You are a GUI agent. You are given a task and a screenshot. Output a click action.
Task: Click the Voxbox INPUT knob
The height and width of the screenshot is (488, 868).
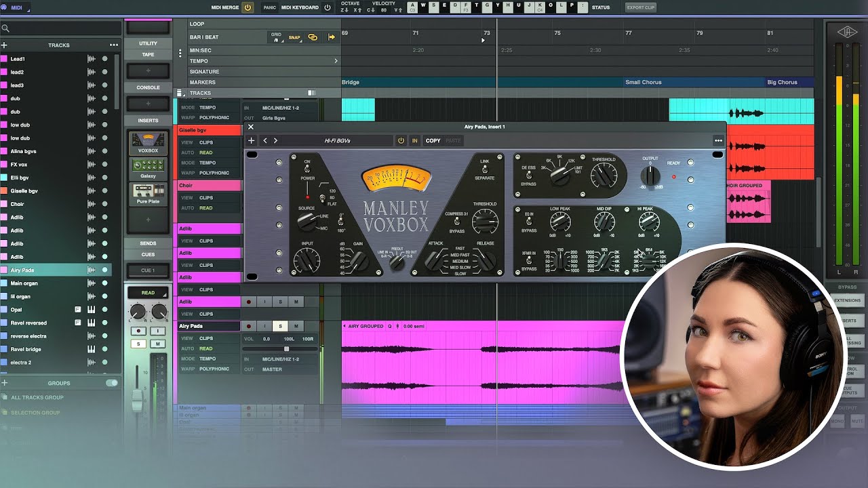click(x=307, y=260)
